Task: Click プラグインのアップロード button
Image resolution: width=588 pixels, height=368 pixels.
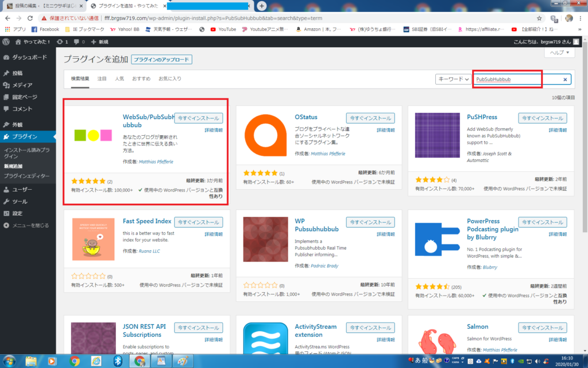Action: pyautogui.click(x=161, y=59)
